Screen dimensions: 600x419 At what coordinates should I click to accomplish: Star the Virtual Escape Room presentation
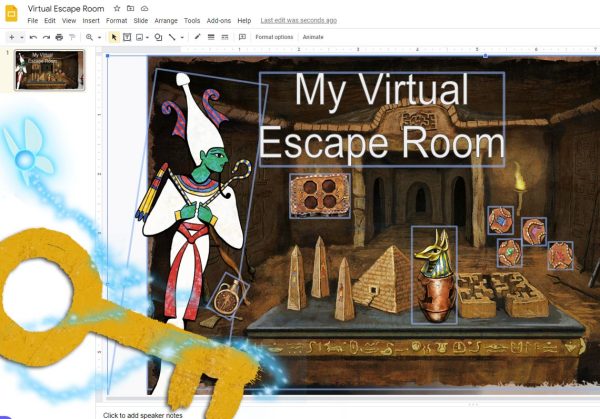[117, 8]
